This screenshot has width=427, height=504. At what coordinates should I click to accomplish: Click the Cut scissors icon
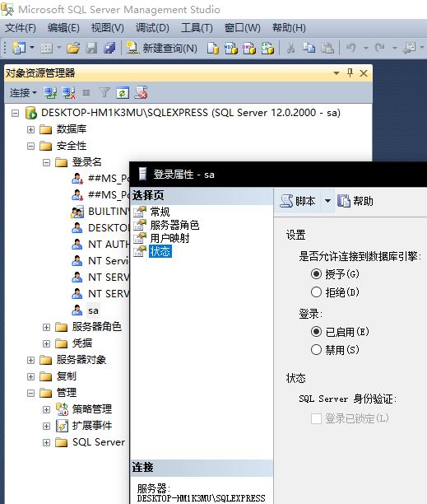coord(290,48)
